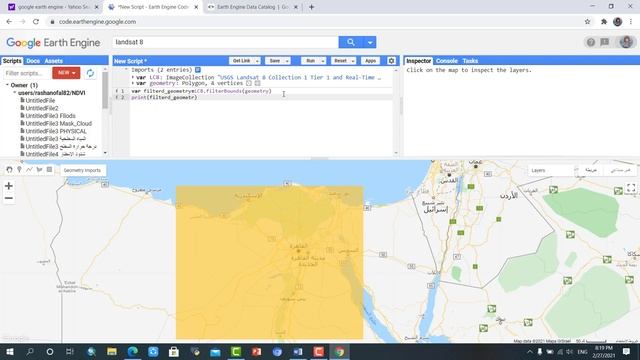Click the orange geometry polygon on map

click(269, 262)
